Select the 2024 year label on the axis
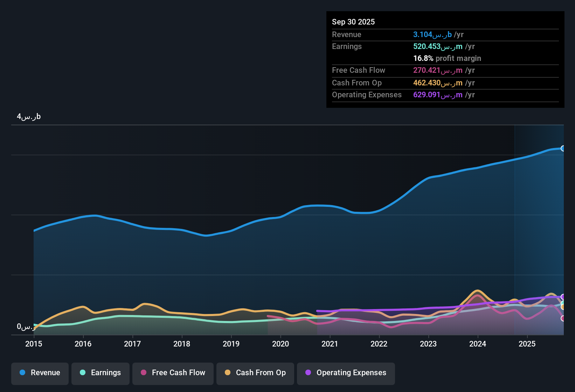The width and height of the screenshot is (575, 392). 478,344
